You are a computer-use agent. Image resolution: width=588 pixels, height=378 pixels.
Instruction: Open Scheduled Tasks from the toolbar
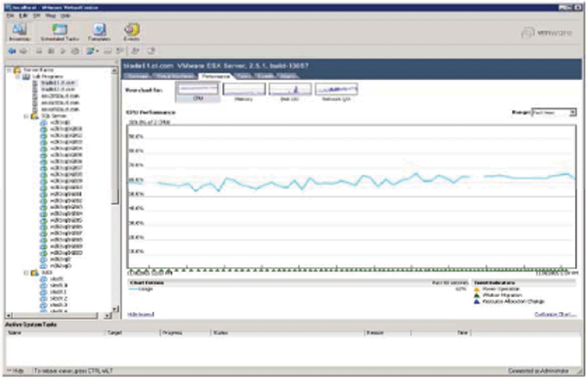click(x=58, y=32)
